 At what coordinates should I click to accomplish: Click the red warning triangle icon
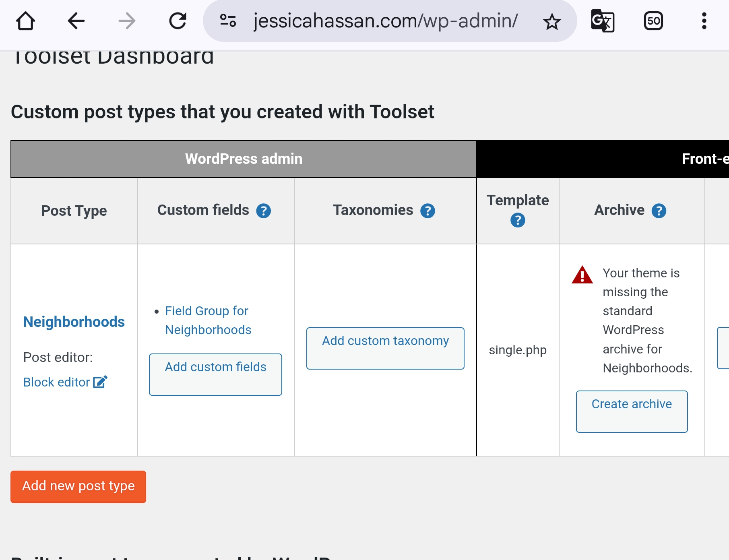point(582,275)
